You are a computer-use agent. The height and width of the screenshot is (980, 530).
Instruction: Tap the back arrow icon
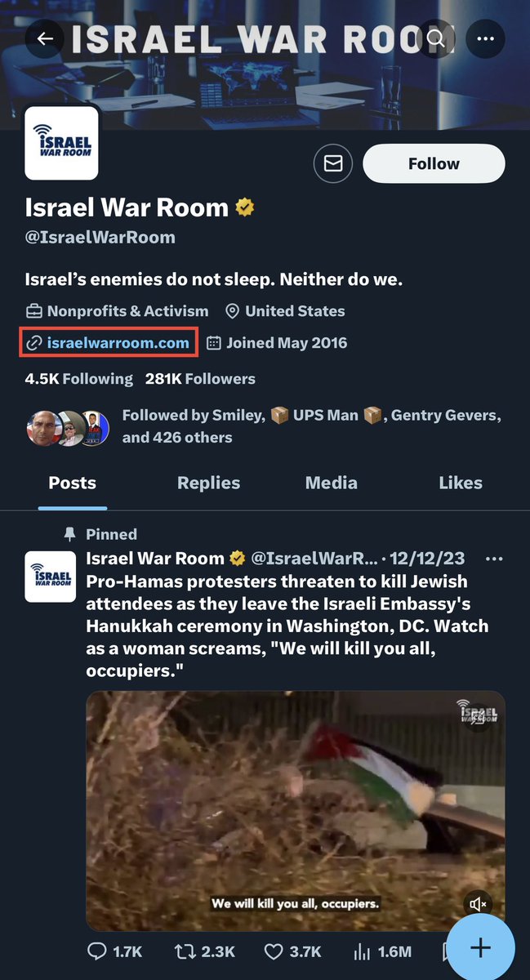click(44, 39)
